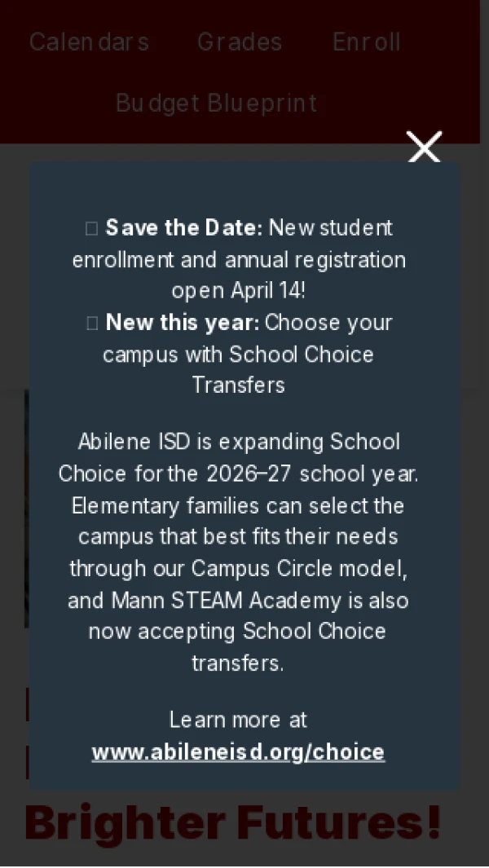Click the 'Abilene ISD is expanding School' line
Viewport: 489px width, 868px height.
238,442
